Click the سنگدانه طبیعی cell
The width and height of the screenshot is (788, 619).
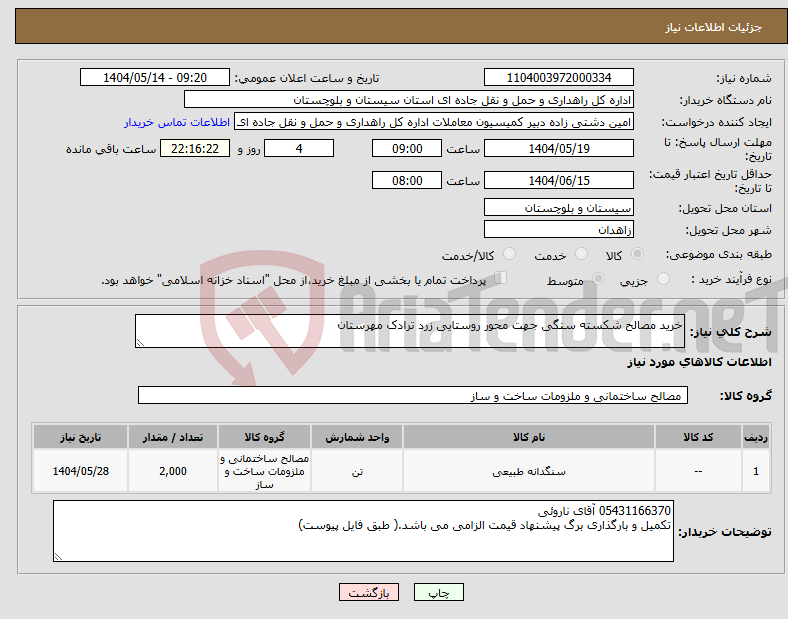[529, 471]
